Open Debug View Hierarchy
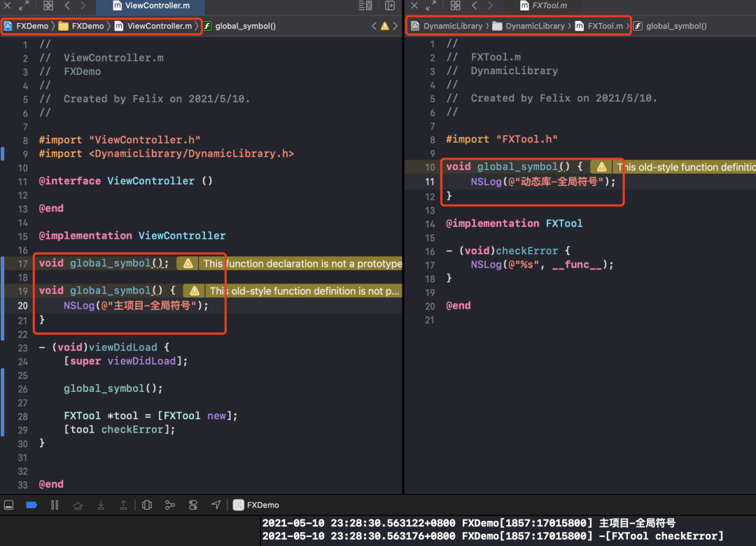This screenshot has height=546, width=756. coord(147,505)
